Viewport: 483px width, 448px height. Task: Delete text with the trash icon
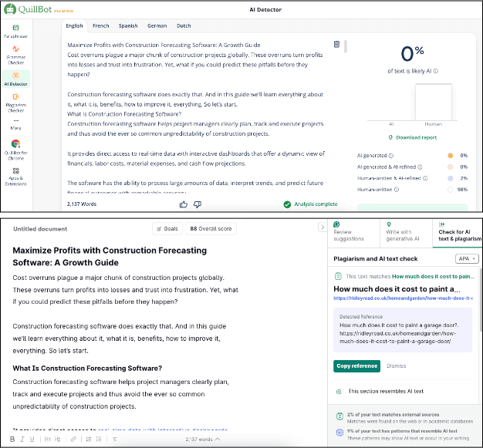click(x=336, y=45)
